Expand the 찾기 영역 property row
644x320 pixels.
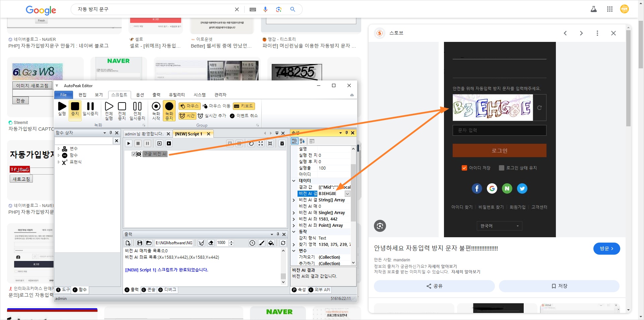294,245
